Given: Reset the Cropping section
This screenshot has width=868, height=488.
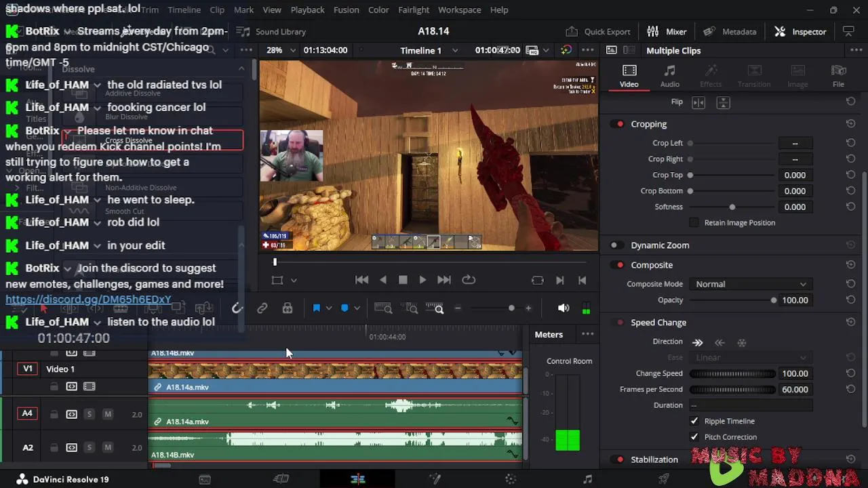Looking at the screenshot, I should 850,124.
